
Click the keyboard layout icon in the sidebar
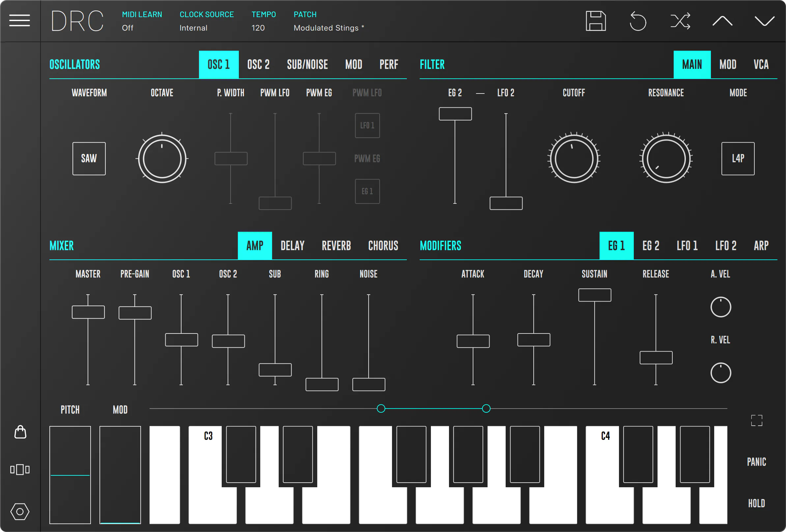pos(20,469)
